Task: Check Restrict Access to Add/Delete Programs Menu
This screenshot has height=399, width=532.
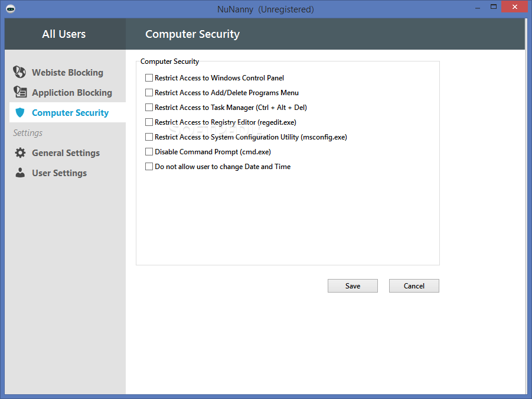Action: pyautogui.click(x=149, y=92)
